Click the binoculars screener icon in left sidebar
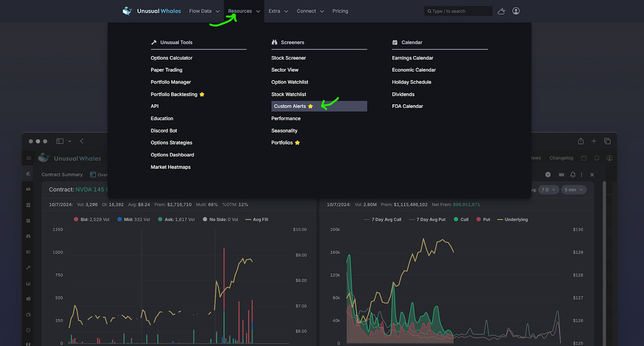This screenshot has width=644, height=346. pos(29,236)
